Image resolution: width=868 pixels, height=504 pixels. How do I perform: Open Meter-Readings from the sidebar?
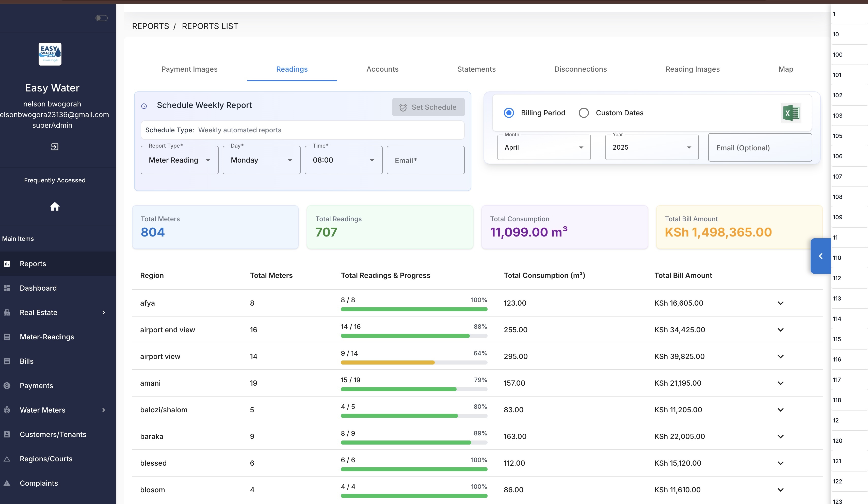[46, 337]
